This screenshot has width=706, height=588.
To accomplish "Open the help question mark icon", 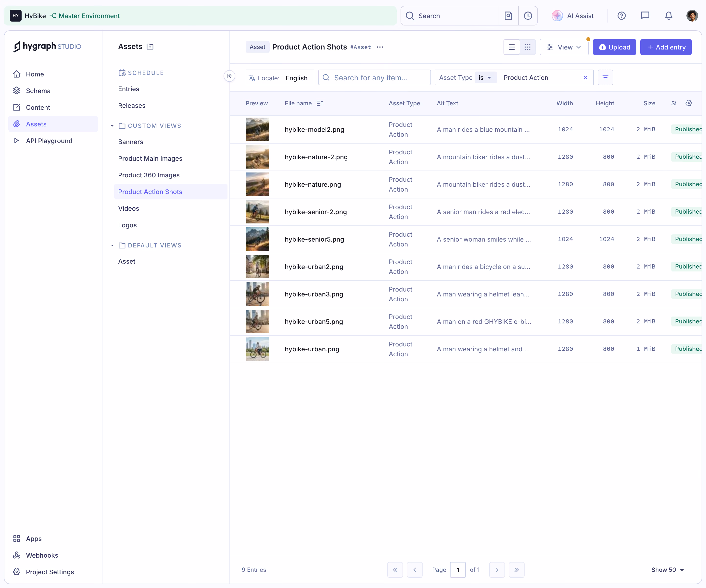I will click(621, 16).
